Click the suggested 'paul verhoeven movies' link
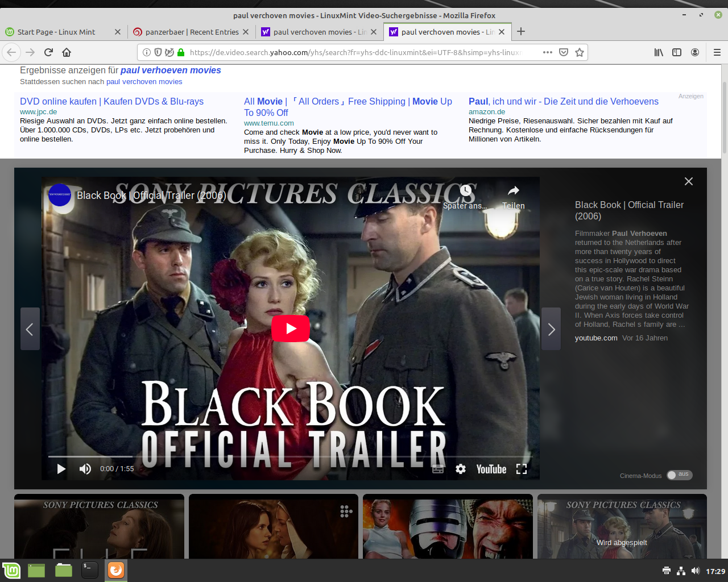Image resolution: width=728 pixels, height=582 pixels. [x=171, y=70]
